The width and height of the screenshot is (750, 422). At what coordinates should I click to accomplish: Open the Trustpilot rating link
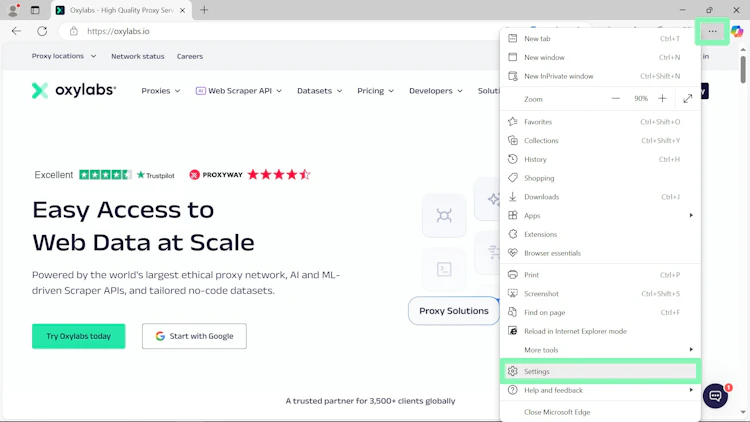tap(104, 175)
